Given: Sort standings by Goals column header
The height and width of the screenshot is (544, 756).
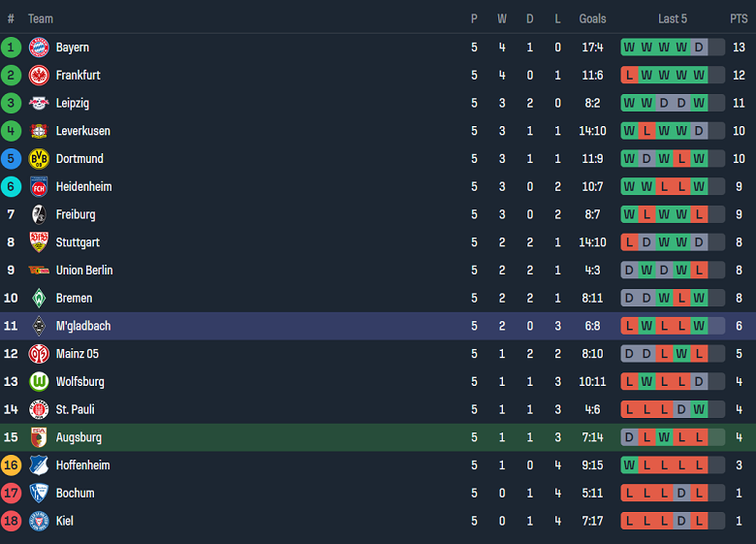Looking at the screenshot, I should [x=592, y=18].
